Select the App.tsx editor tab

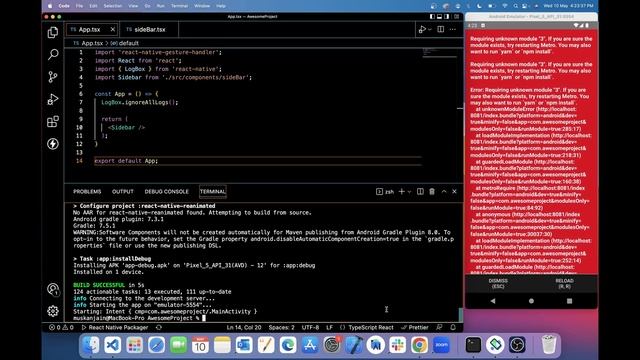89,29
